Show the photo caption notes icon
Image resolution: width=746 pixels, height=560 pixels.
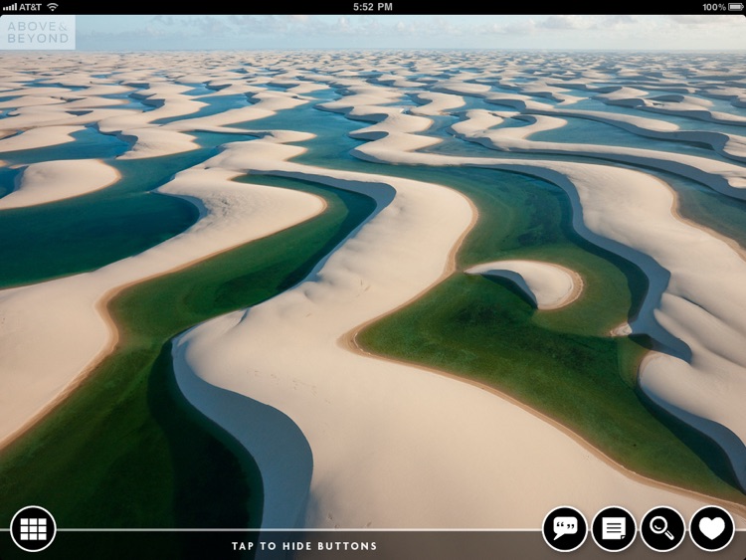614,528
